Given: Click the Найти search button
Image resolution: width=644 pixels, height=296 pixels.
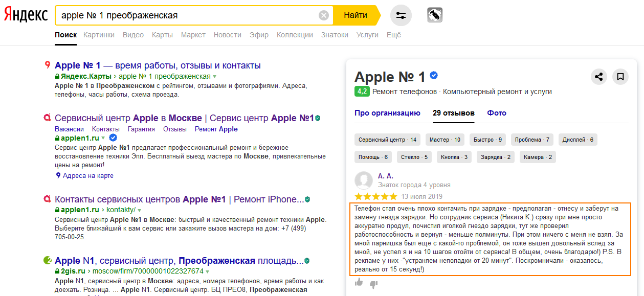Looking at the screenshot, I should click(356, 15).
